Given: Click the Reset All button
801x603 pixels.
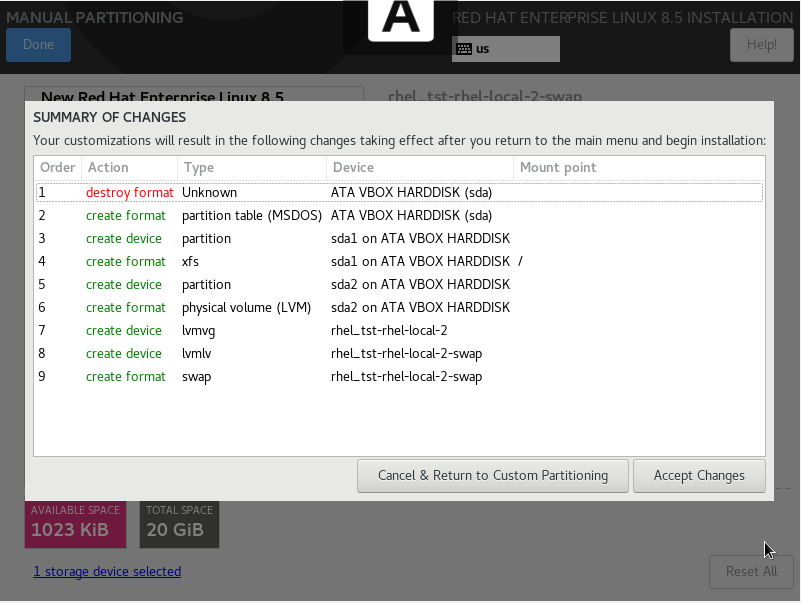Looking at the screenshot, I should coord(751,572).
